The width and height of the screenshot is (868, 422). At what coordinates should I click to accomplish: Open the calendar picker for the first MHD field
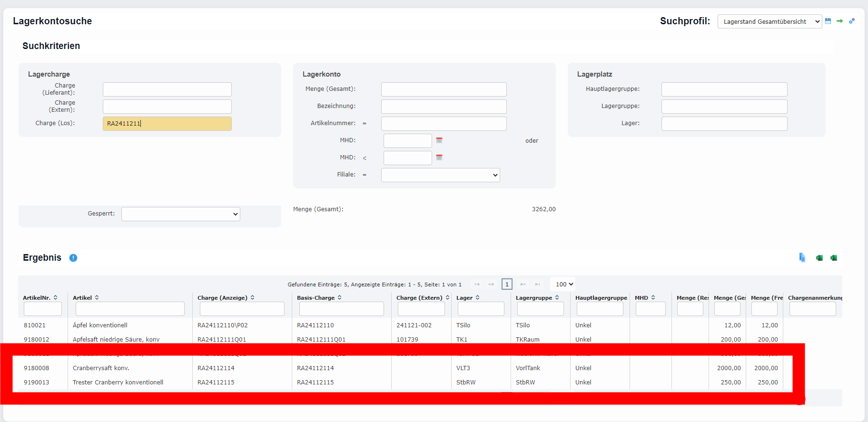tap(439, 140)
